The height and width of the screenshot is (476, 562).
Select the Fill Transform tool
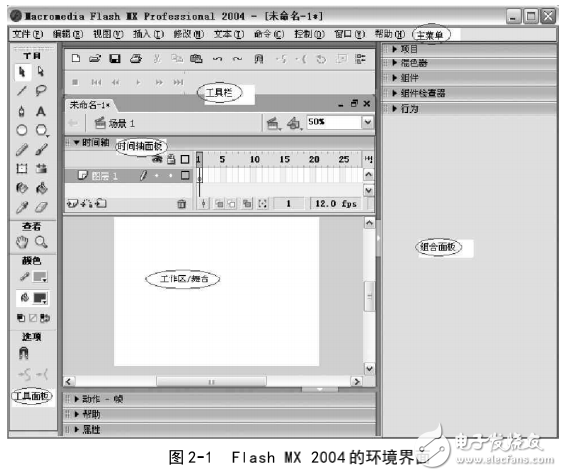(41, 168)
